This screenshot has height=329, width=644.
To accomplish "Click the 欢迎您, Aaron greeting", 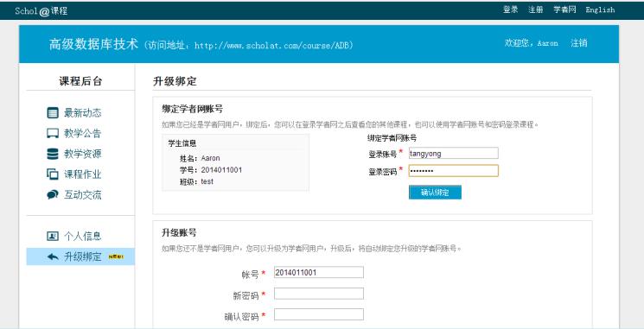I will [x=531, y=43].
